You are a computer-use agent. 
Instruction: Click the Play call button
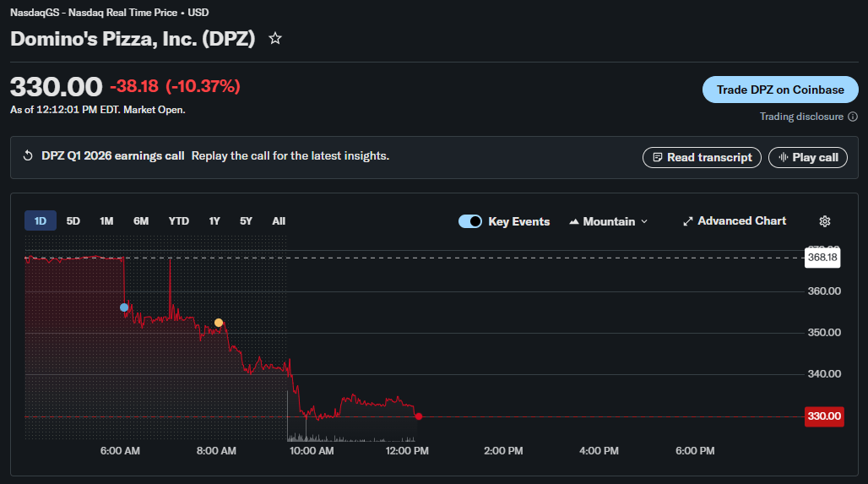coord(808,157)
